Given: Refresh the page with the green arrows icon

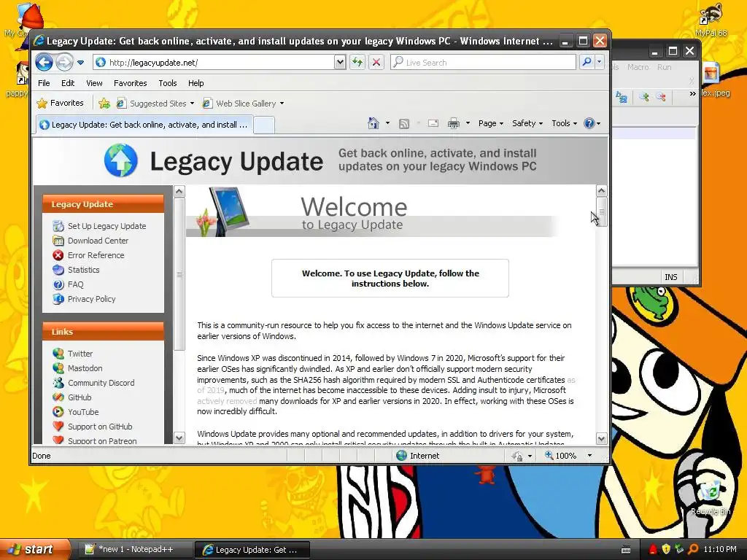Looking at the screenshot, I should [x=357, y=63].
